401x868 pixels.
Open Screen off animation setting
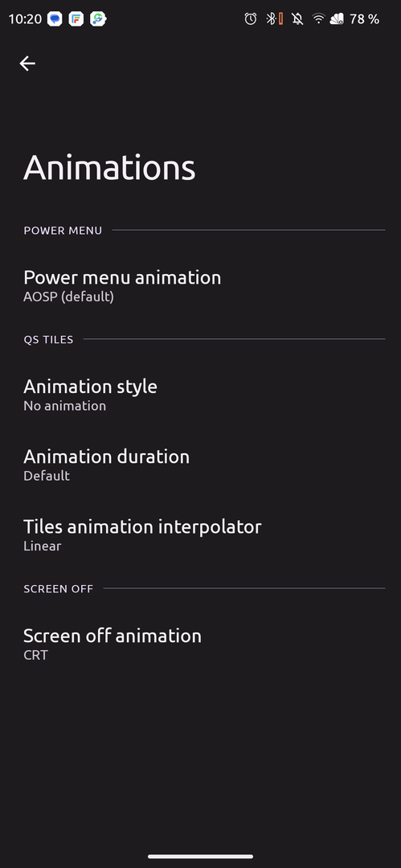(201, 644)
